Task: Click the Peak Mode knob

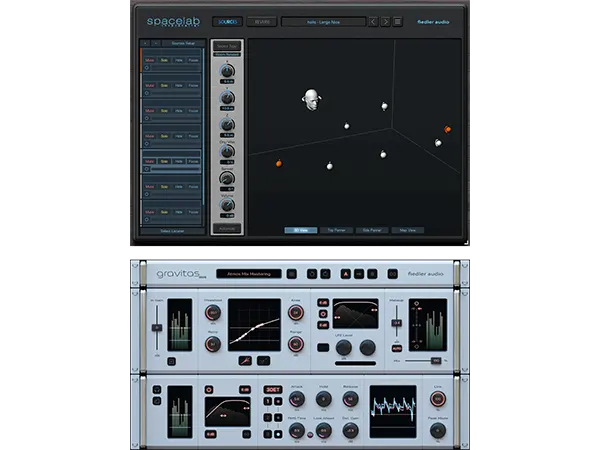Action: (437, 431)
